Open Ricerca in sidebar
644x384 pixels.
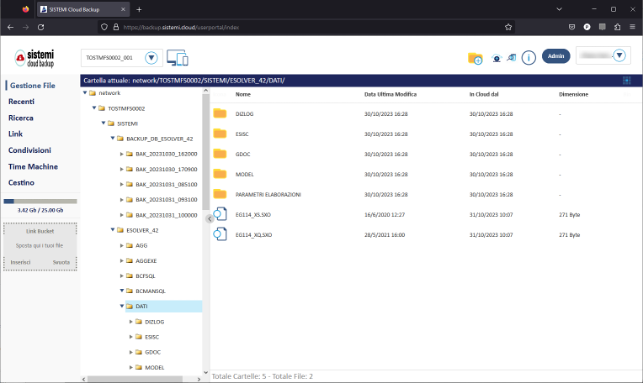pyautogui.click(x=21, y=118)
